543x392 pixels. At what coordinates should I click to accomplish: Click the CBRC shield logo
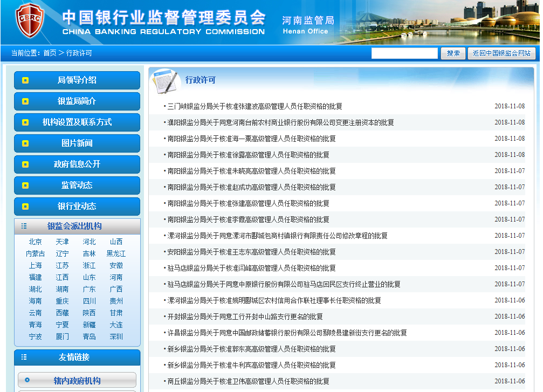(29, 21)
